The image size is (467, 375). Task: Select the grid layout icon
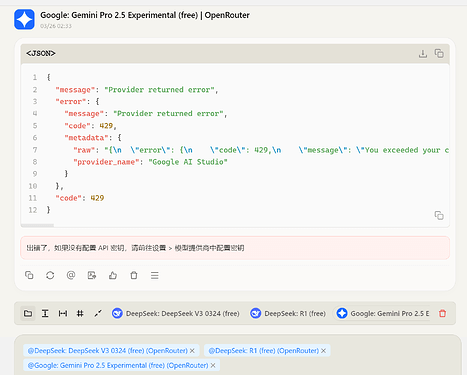click(x=80, y=313)
